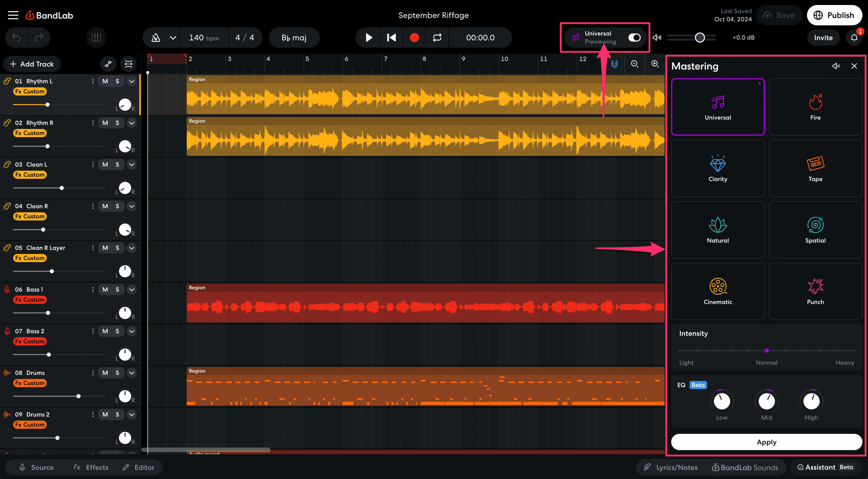Mute the Rhythm L track
The image size is (868, 479).
105,81
